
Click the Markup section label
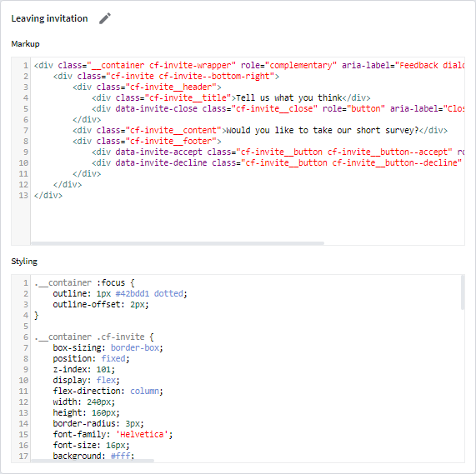pyautogui.click(x=25, y=44)
